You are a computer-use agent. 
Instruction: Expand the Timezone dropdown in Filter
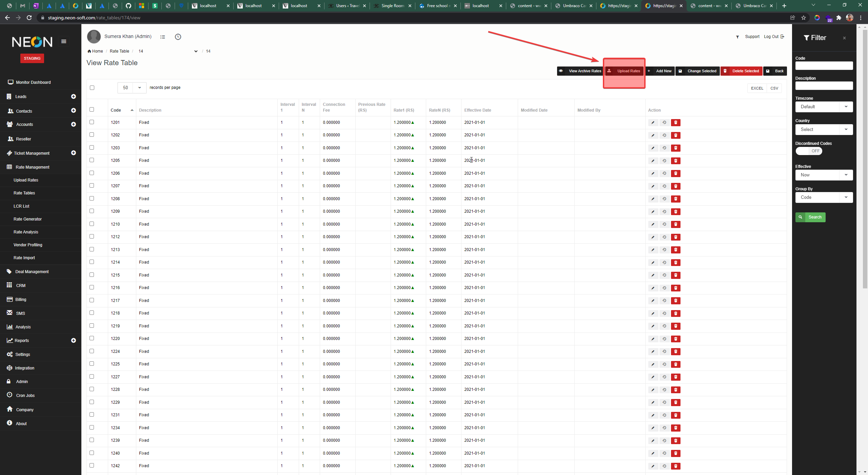pyautogui.click(x=824, y=107)
